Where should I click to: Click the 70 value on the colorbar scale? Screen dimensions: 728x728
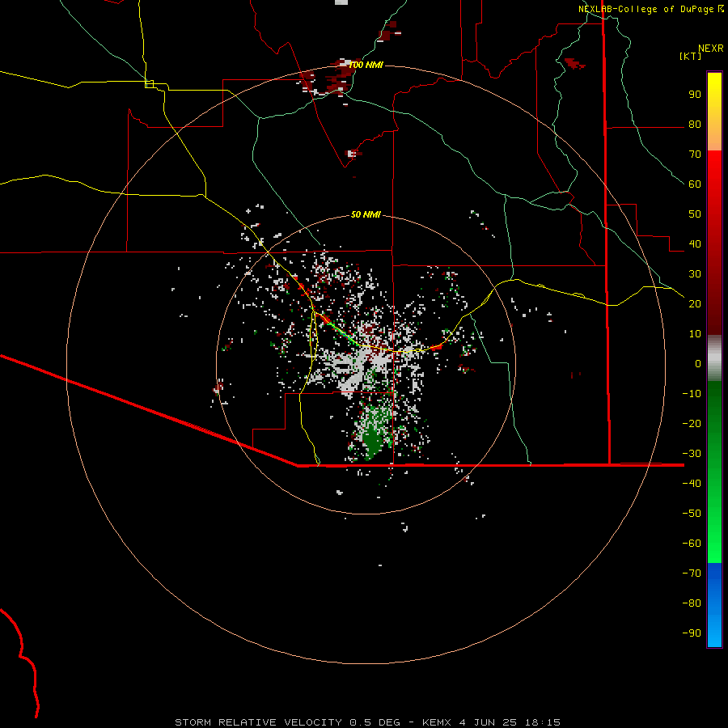tap(695, 154)
